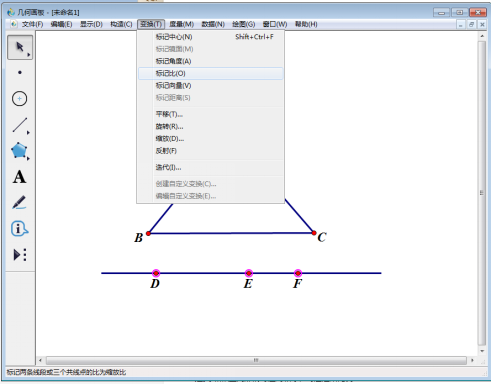Click the label F text

point(298,284)
